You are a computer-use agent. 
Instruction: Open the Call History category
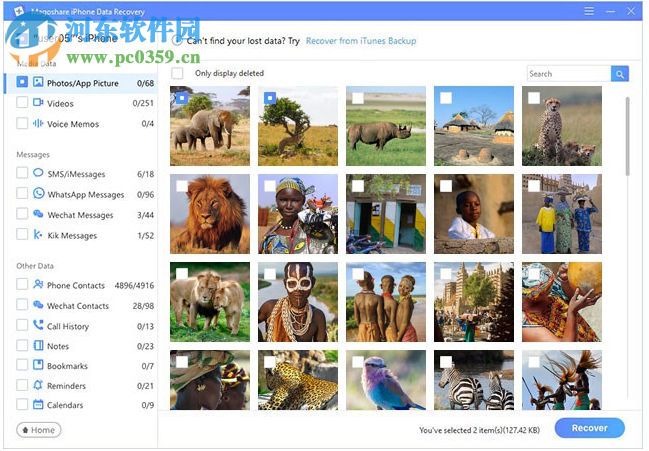tap(82, 326)
